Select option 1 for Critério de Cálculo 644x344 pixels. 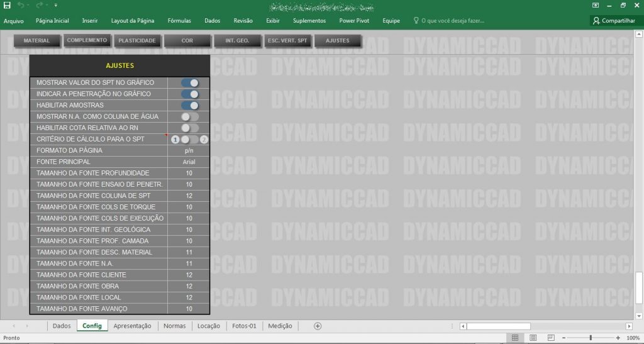click(x=175, y=140)
